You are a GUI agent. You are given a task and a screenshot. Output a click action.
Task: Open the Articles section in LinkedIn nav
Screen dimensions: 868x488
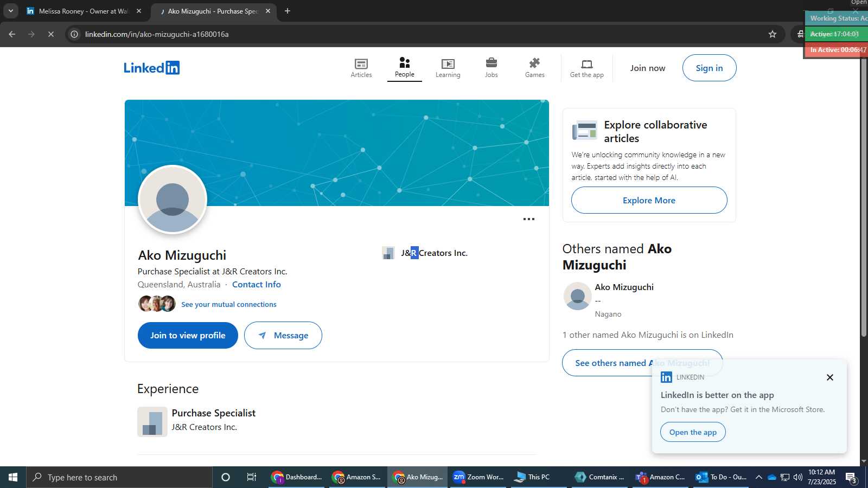coord(361,68)
